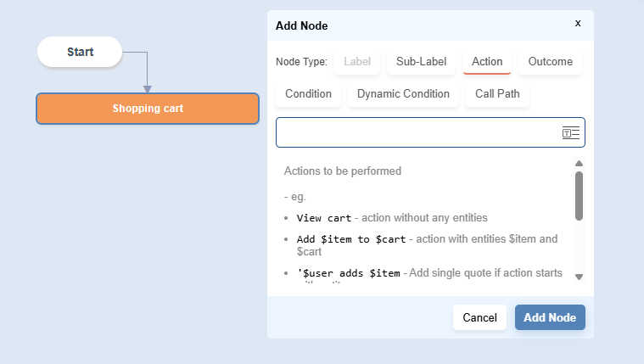Image resolution: width=644 pixels, height=364 pixels.
Task: Click the "Add $item to $cart" example
Action: coord(351,239)
